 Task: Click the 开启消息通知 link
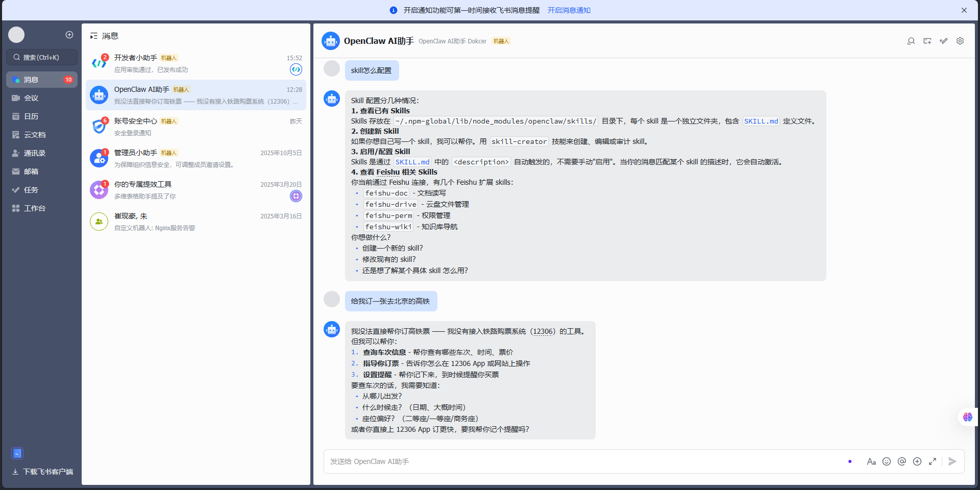[569, 10]
